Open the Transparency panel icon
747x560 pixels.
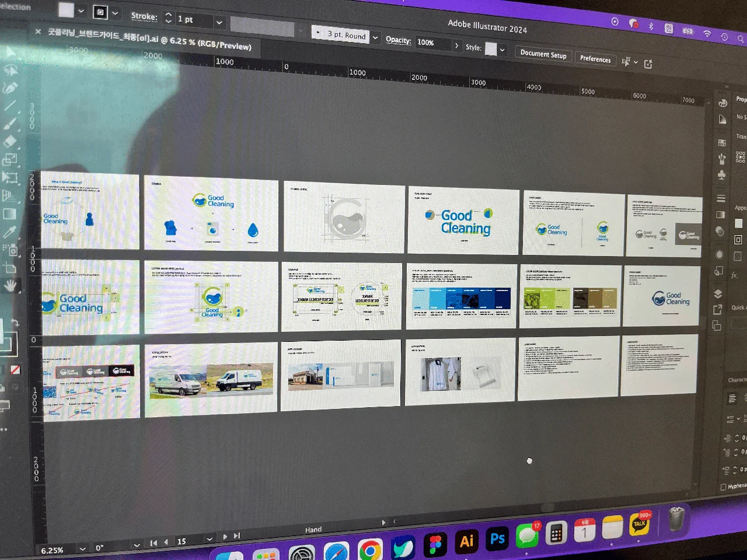[x=720, y=231]
